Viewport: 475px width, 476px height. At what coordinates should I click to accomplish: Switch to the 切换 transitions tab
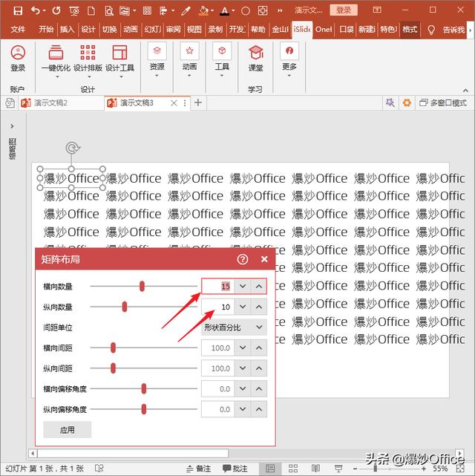(x=110, y=30)
